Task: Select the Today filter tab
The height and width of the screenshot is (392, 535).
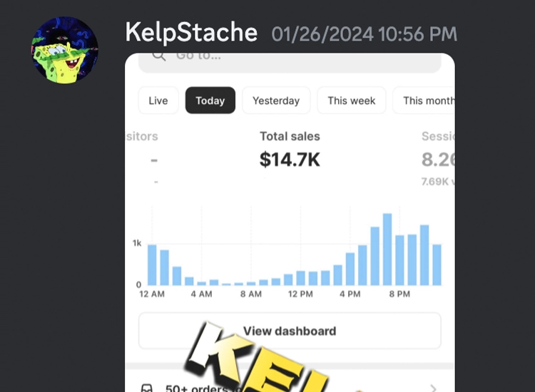Action: point(210,100)
